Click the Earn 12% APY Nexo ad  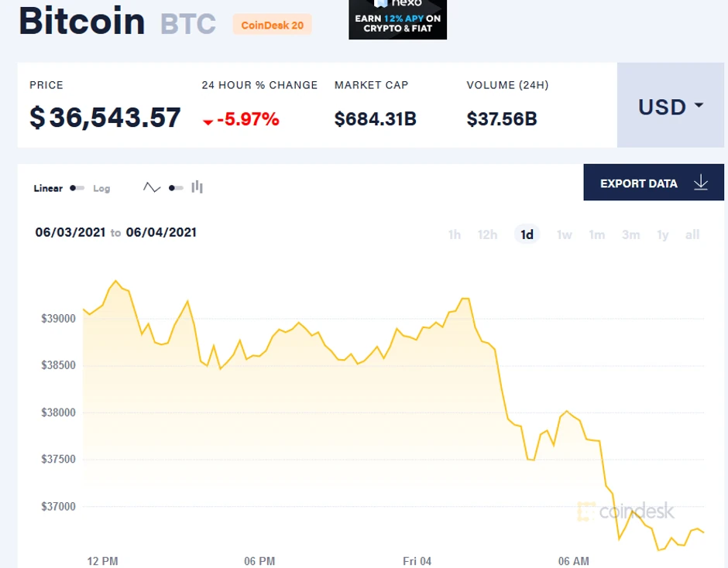(397, 24)
